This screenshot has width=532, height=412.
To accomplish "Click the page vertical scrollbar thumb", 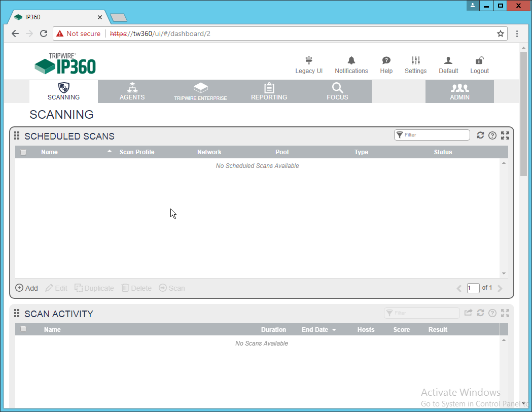I will pyautogui.click(x=523, y=114).
